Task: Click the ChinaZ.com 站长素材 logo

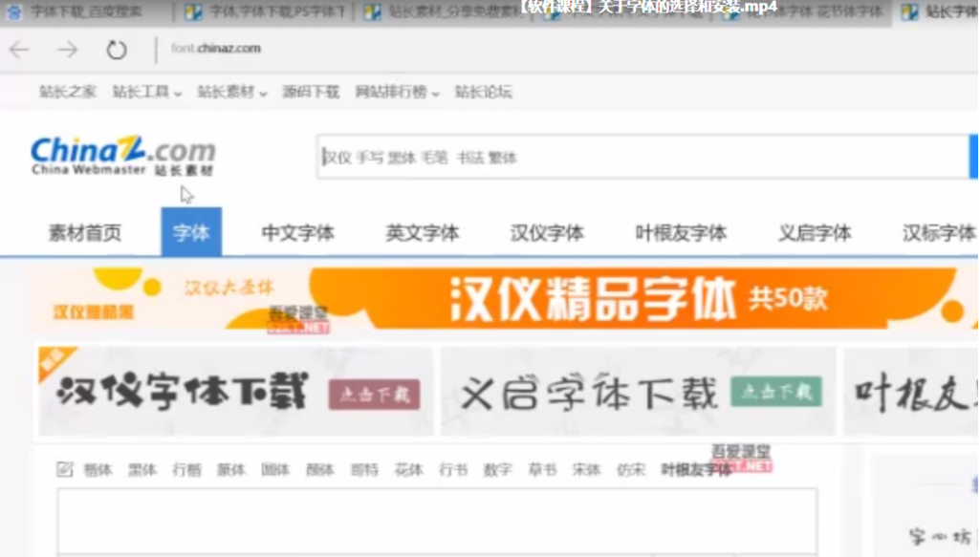Action: click(123, 156)
